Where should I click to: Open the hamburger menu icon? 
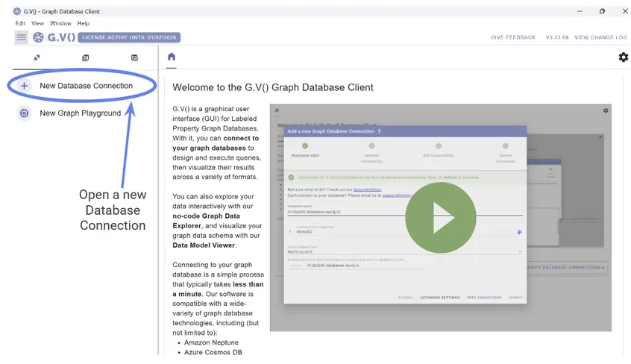pyautogui.click(x=22, y=37)
